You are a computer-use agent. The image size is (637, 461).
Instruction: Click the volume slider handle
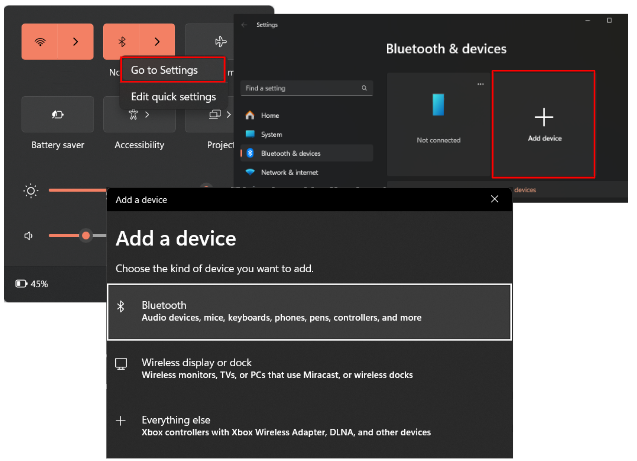86,235
